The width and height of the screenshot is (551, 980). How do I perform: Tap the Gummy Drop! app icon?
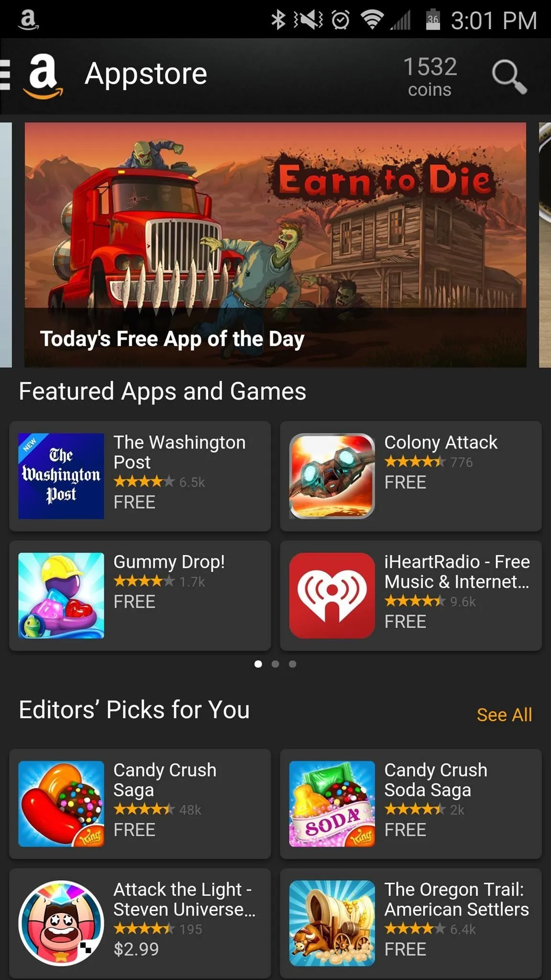[x=61, y=596]
